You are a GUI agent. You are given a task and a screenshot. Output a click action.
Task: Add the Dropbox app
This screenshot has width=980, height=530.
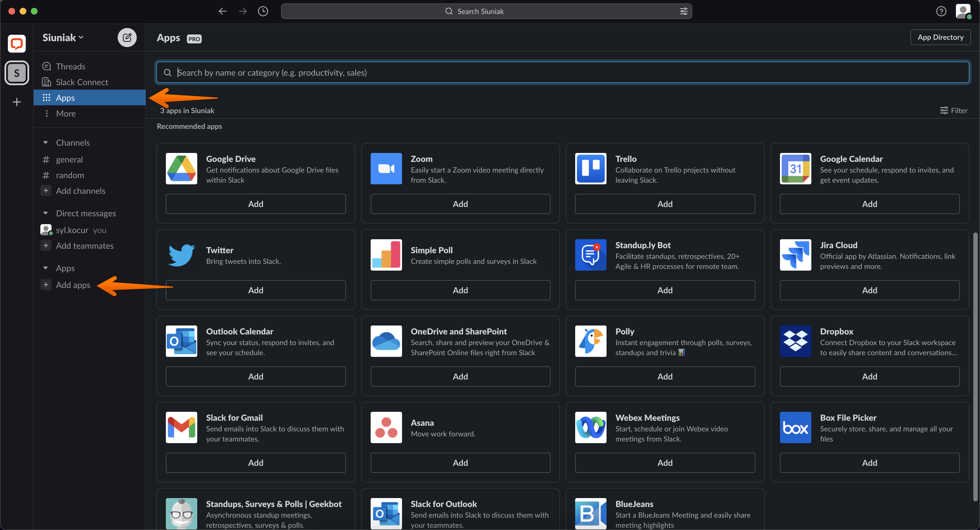pyautogui.click(x=870, y=377)
